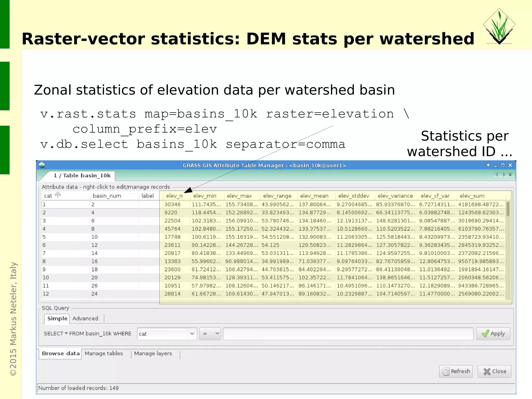Click the elev_mean column header
Viewport: 532px width, 399px height.
pyautogui.click(x=316, y=196)
